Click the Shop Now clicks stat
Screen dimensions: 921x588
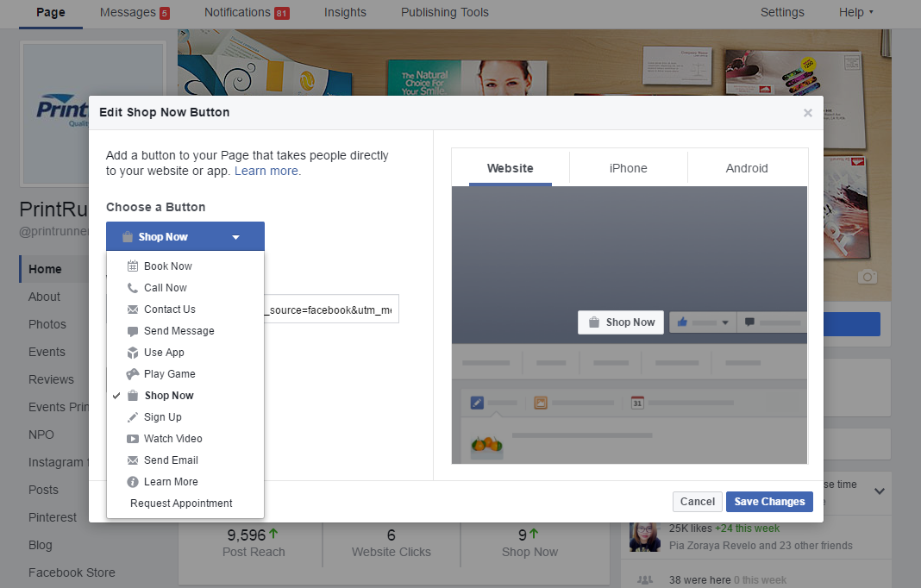[x=529, y=543]
